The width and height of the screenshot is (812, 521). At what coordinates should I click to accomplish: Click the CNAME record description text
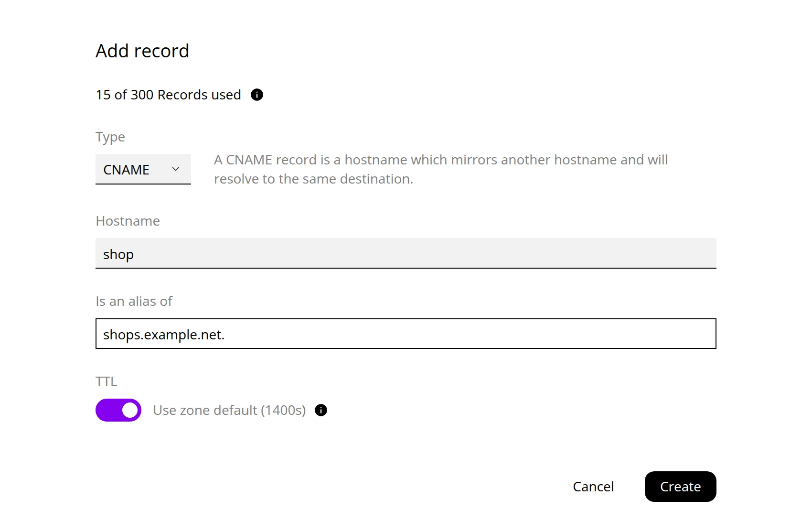441,169
